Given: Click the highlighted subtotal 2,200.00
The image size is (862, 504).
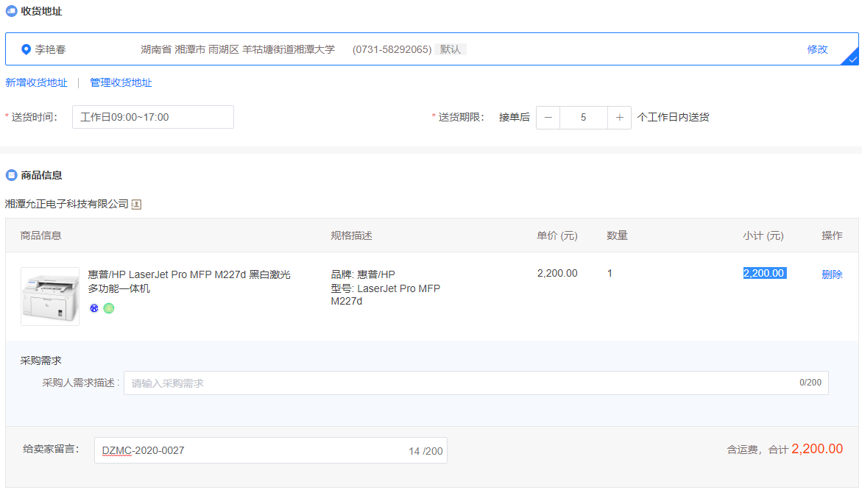Looking at the screenshot, I should [x=764, y=273].
